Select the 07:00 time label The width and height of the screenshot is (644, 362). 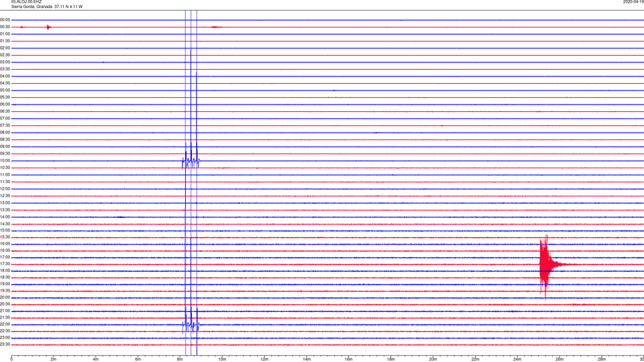point(5,118)
